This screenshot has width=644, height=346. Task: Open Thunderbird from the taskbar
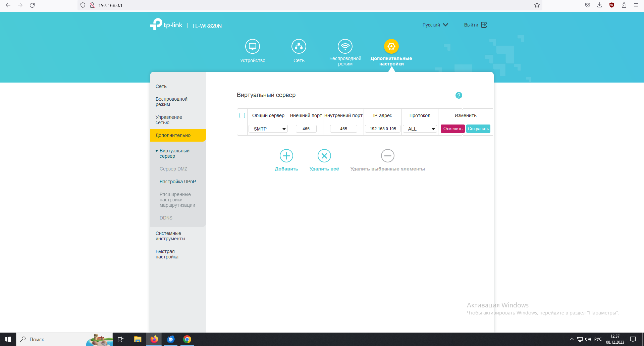(x=171, y=339)
